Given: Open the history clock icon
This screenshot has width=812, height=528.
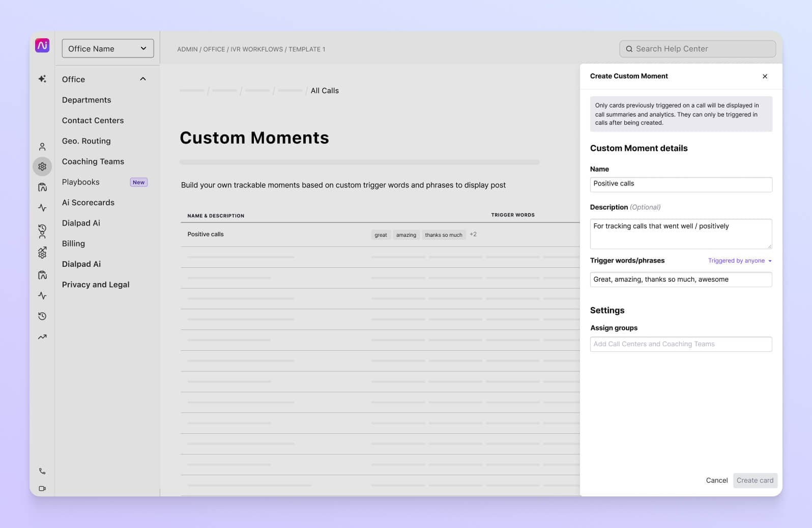Looking at the screenshot, I should [x=42, y=316].
